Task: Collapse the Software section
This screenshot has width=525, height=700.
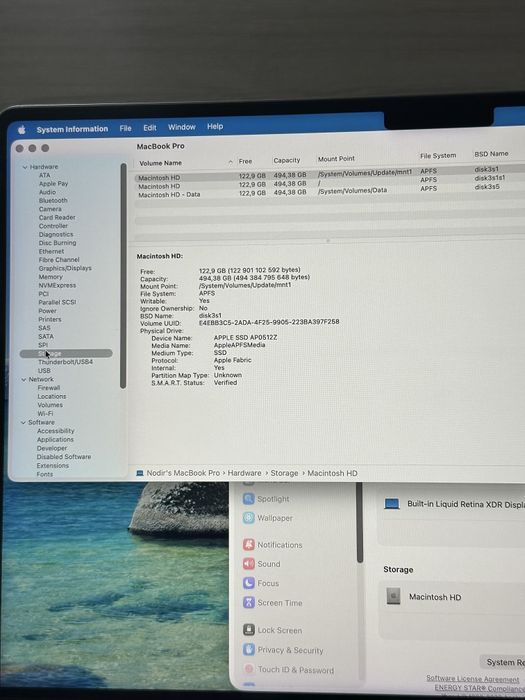Action: click(x=24, y=422)
